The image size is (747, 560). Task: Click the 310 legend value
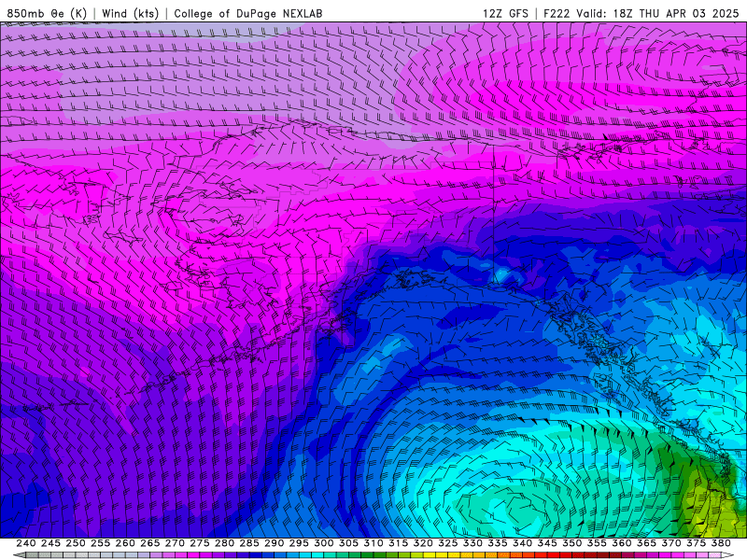click(x=373, y=543)
